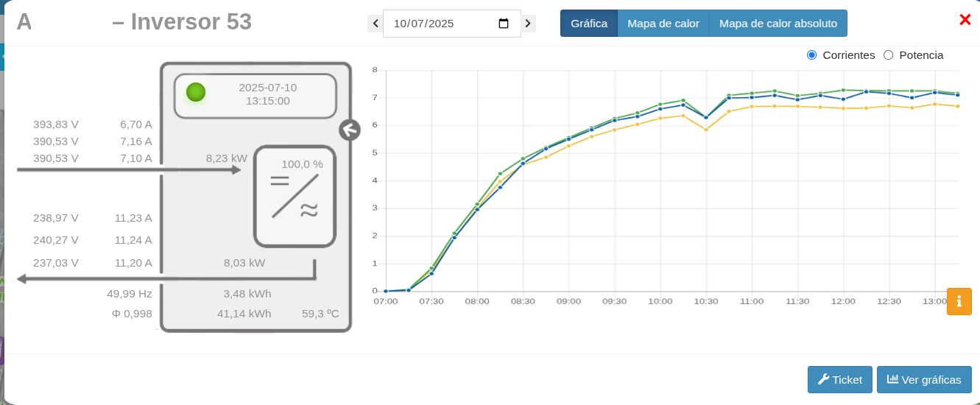The width and height of the screenshot is (980, 405).
Task: Click the blue line data point at 08:30
Action: (523, 163)
